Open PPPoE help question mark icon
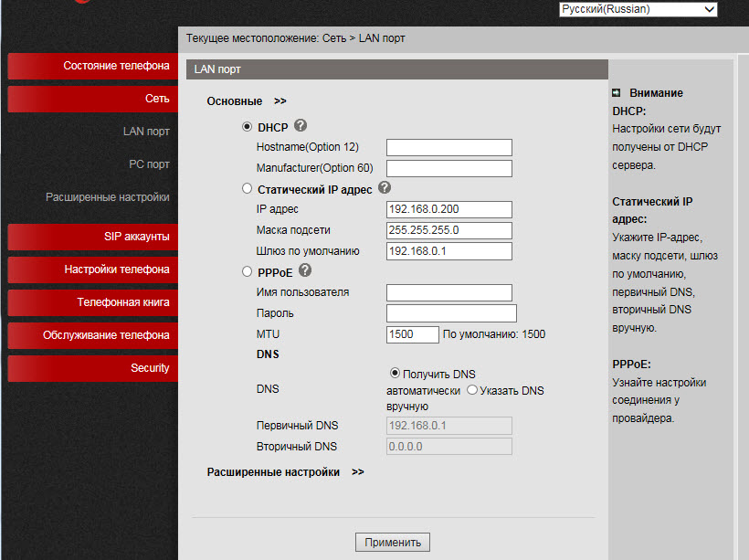 click(x=305, y=270)
